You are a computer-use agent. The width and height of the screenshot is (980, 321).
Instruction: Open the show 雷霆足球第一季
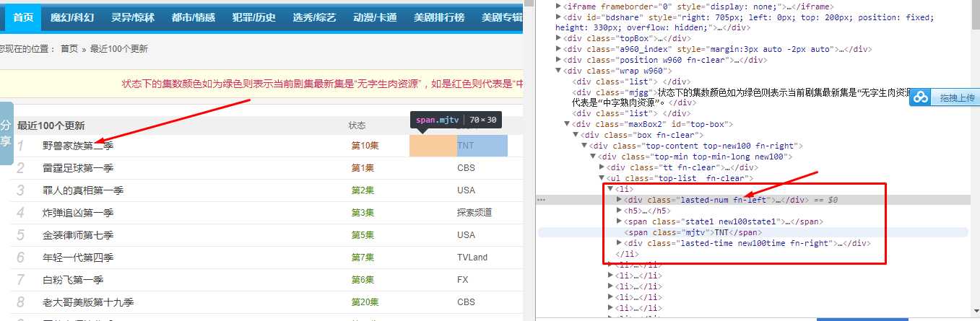(x=78, y=168)
